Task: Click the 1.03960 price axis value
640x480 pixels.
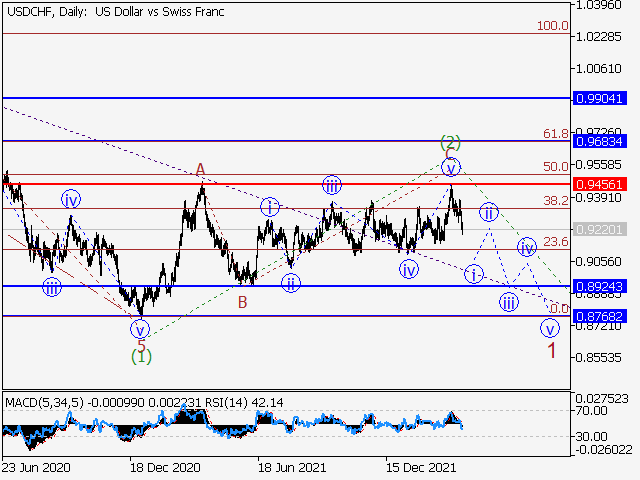Action: coord(598,5)
